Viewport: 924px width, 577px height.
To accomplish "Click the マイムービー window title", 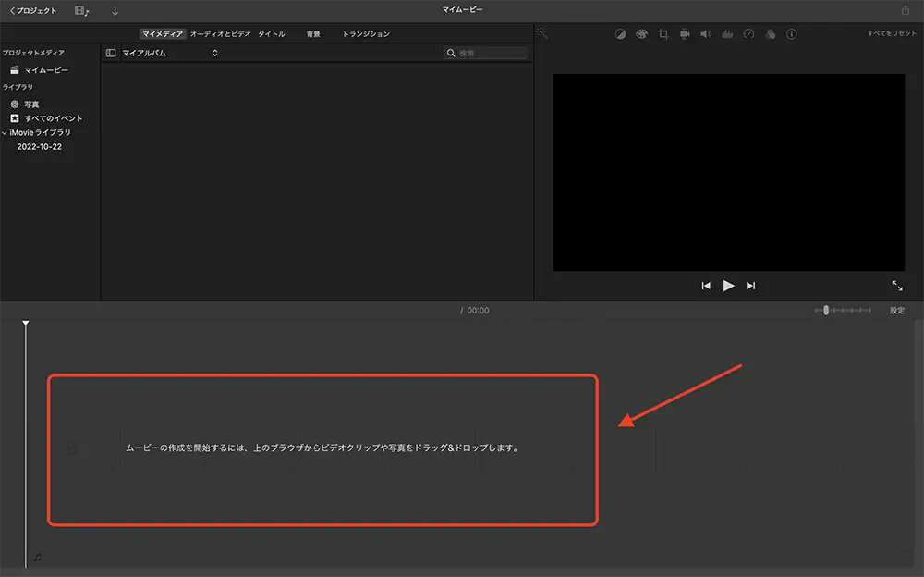I will (463, 10).
